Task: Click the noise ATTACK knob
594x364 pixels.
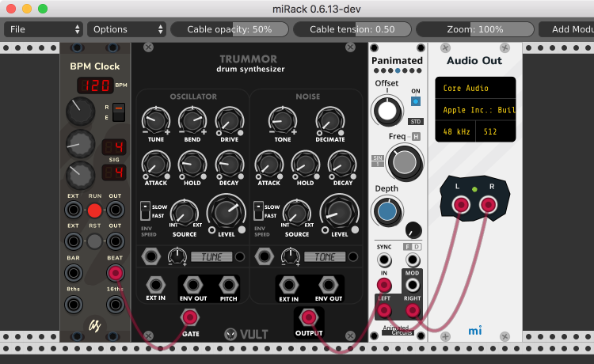Action: [x=269, y=165]
